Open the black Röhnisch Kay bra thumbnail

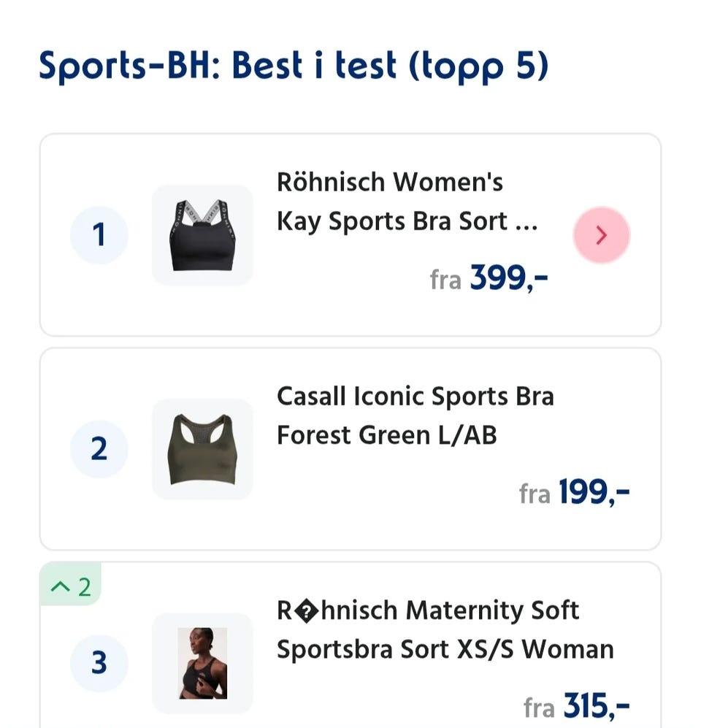(x=202, y=235)
